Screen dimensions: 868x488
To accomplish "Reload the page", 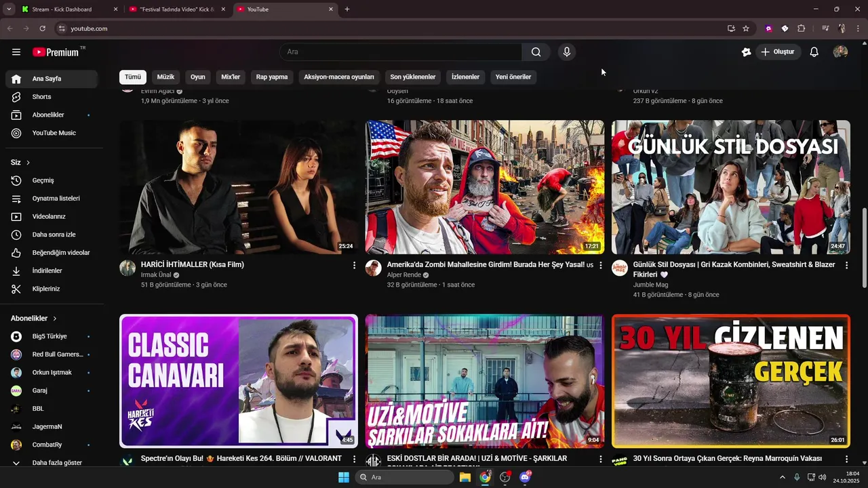I will tap(42, 28).
